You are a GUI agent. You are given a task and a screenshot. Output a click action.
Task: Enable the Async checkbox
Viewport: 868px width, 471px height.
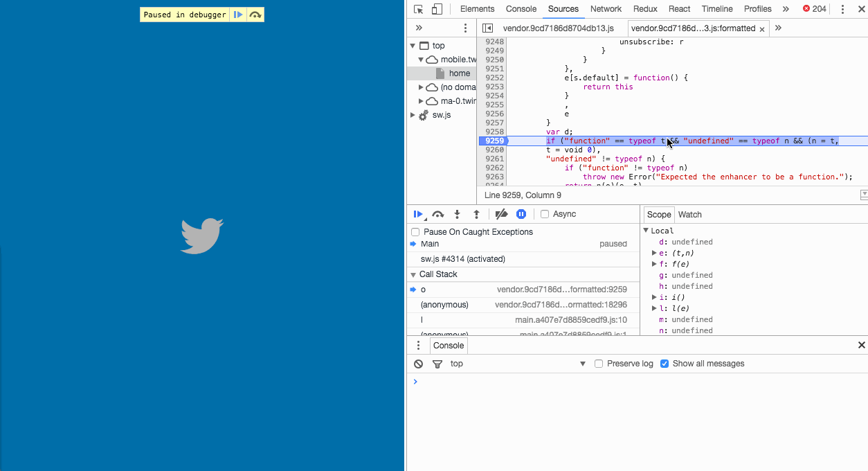pyautogui.click(x=545, y=214)
